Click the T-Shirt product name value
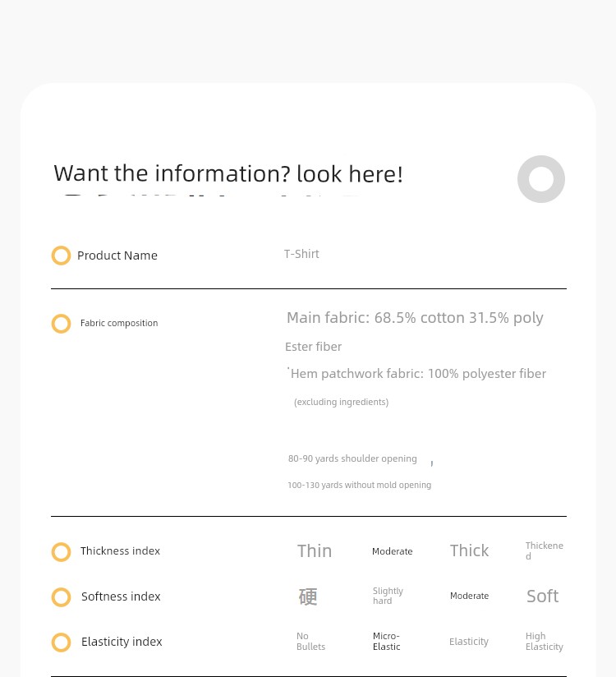The width and height of the screenshot is (616, 677). [x=301, y=254]
